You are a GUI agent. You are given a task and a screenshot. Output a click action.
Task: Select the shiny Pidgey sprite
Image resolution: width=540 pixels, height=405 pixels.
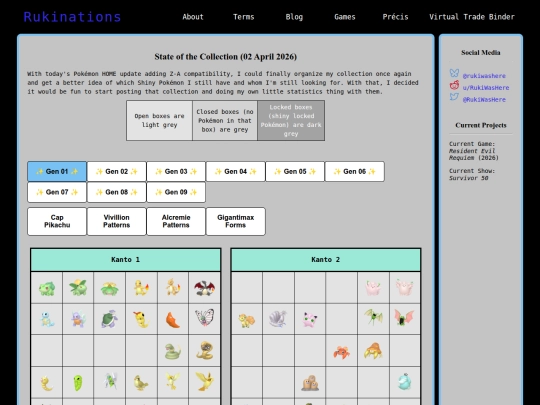coord(141,383)
